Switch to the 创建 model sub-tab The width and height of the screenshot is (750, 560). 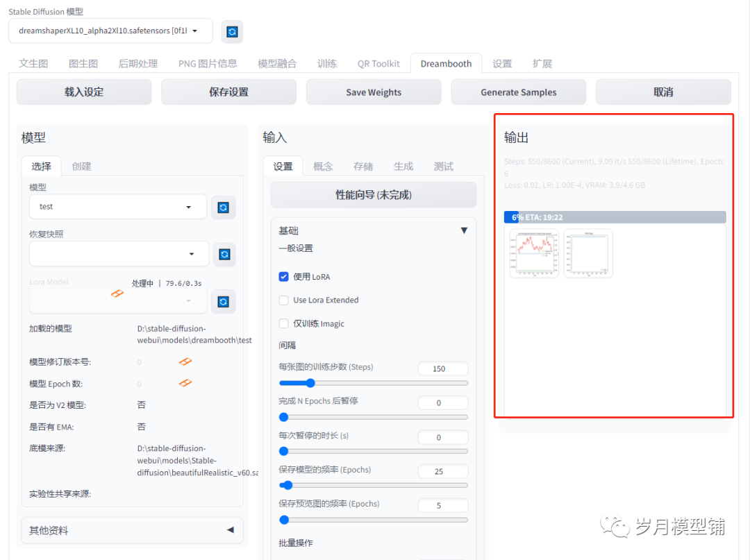point(81,166)
